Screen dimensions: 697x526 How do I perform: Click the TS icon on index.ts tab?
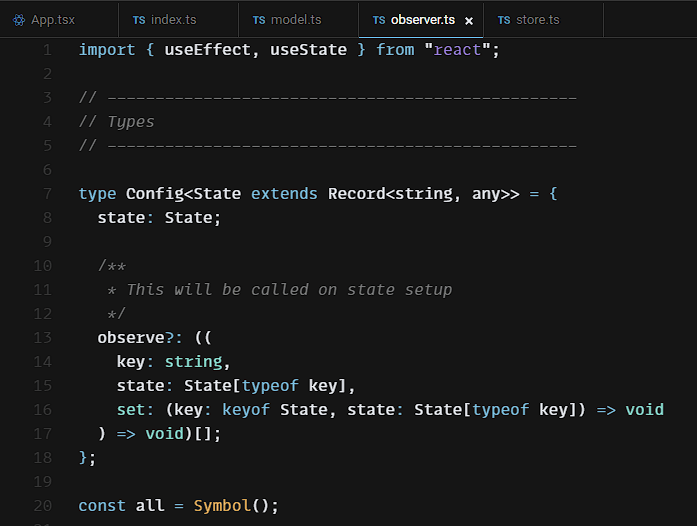click(x=138, y=20)
